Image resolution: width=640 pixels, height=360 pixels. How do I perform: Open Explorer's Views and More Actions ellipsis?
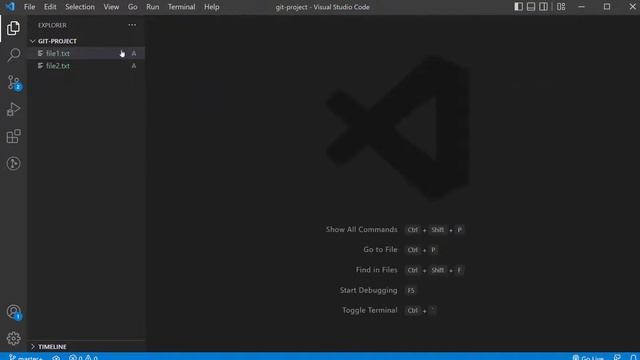(x=132, y=25)
